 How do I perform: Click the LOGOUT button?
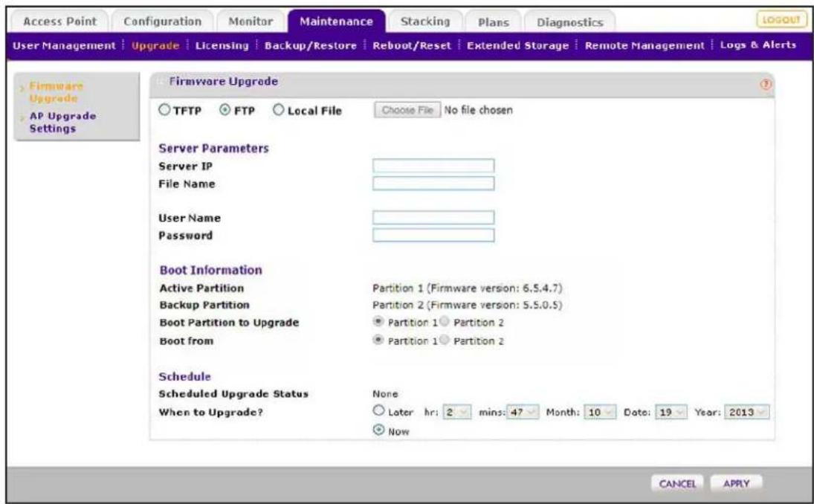point(781,20)
